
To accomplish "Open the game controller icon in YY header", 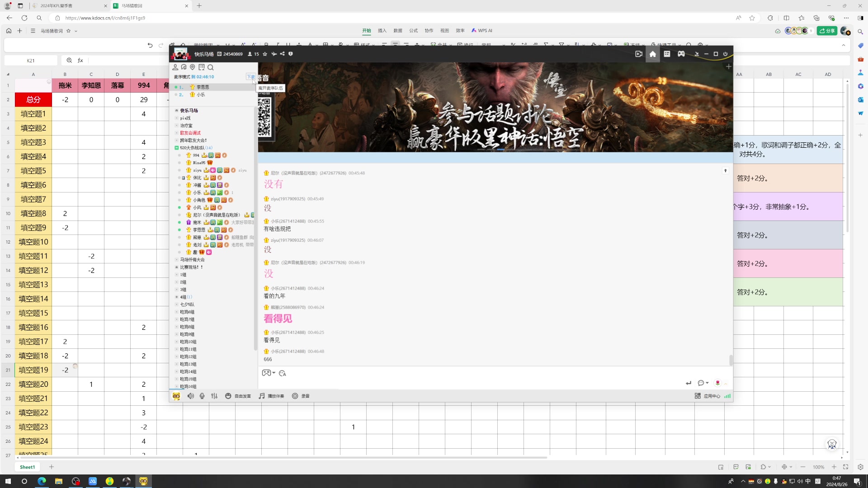I will pyautogui.click(x=681, y=54).
